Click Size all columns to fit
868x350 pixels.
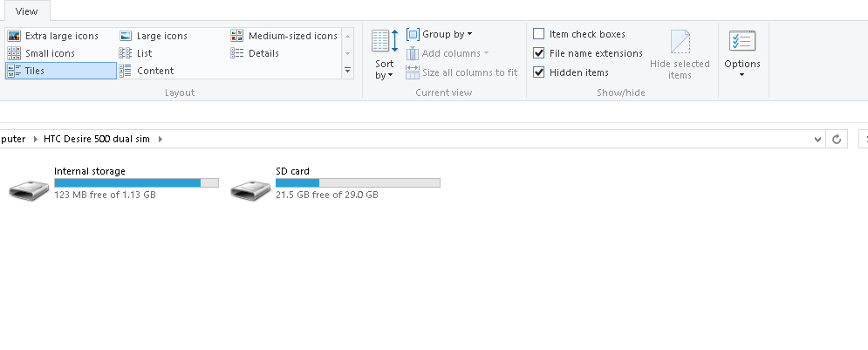[461, 72]
